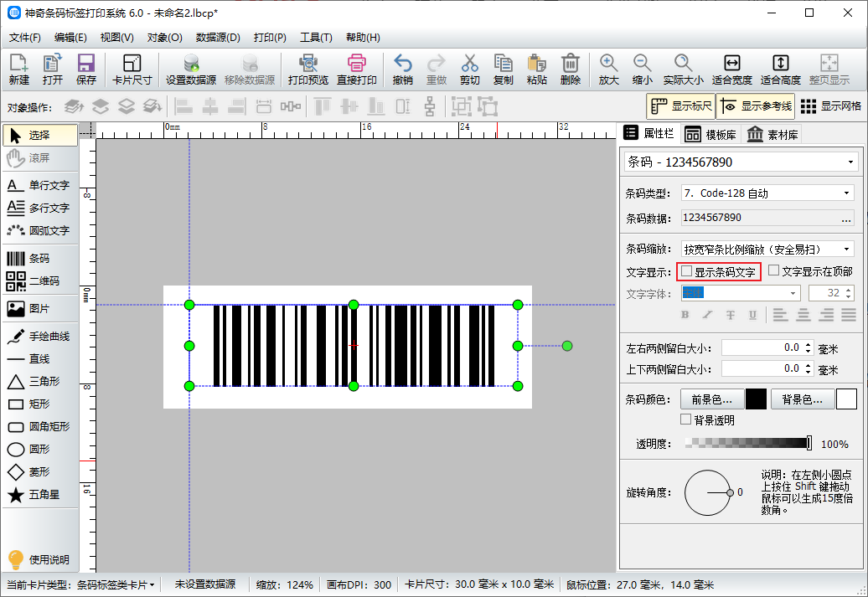
Task: Open a file with the 打开 icon
Action: tap(53, 69)
